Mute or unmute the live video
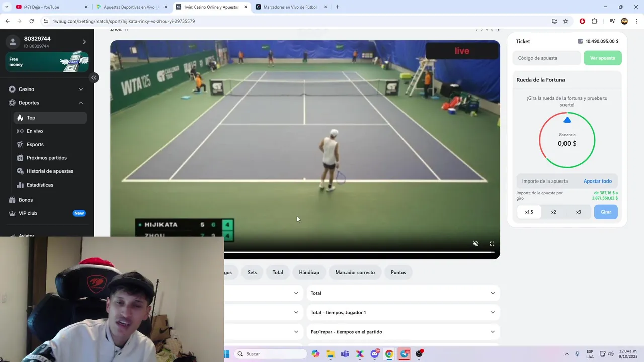 click(476, 244)
